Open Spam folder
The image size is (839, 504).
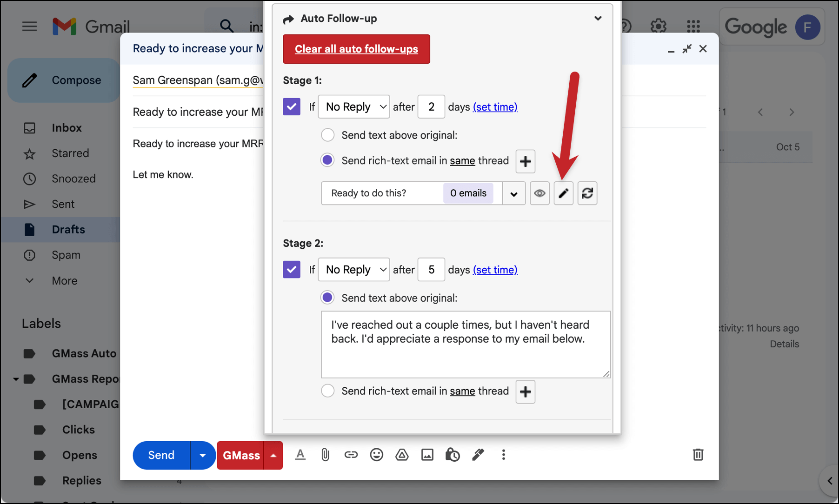point(66,255)
